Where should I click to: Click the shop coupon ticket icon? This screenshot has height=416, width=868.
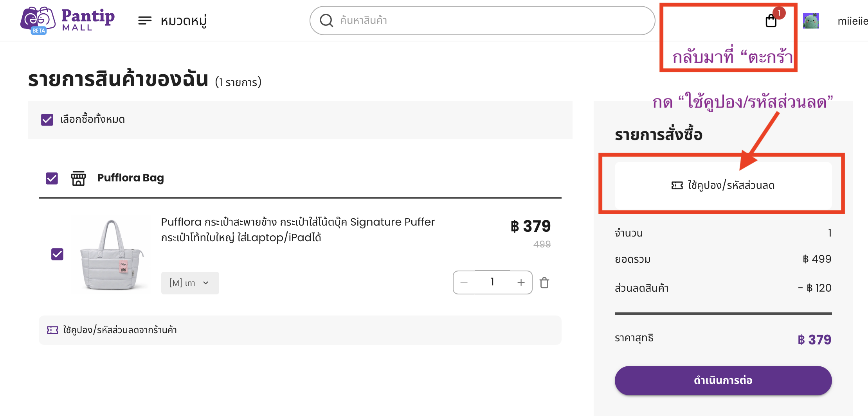pyautogui.click(x=52, y=330)
